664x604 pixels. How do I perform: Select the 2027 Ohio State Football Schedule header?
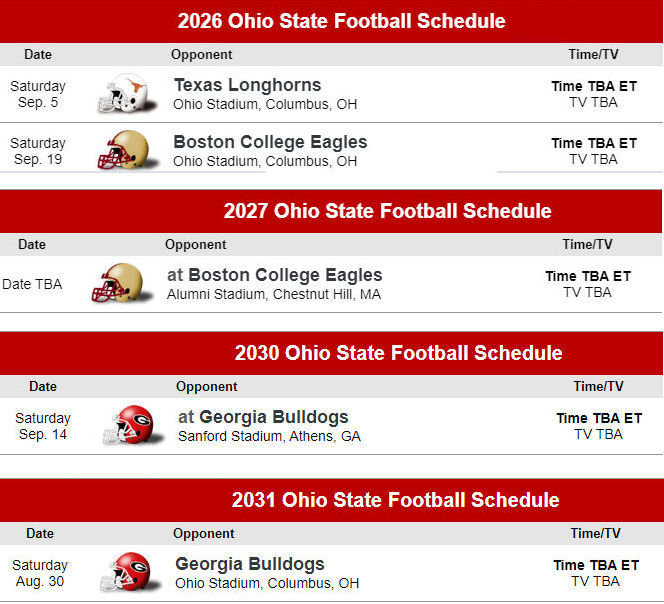[x=387, y=211]
